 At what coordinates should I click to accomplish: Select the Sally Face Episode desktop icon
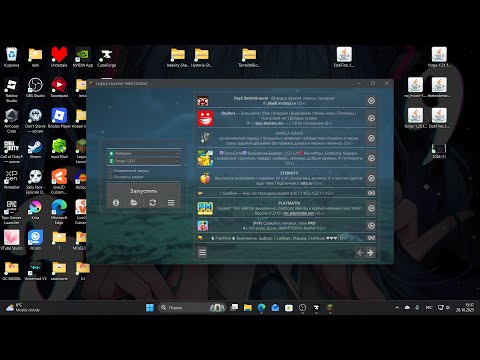point(35,182)
